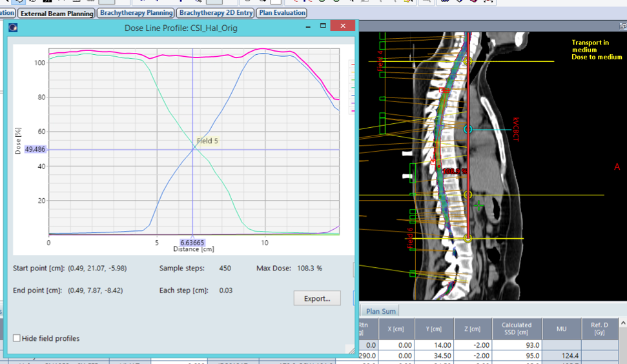Screen dimensions: 627x364
Task: Click the cyan kVCBCT isocenter circle
Action: (468, 130)
